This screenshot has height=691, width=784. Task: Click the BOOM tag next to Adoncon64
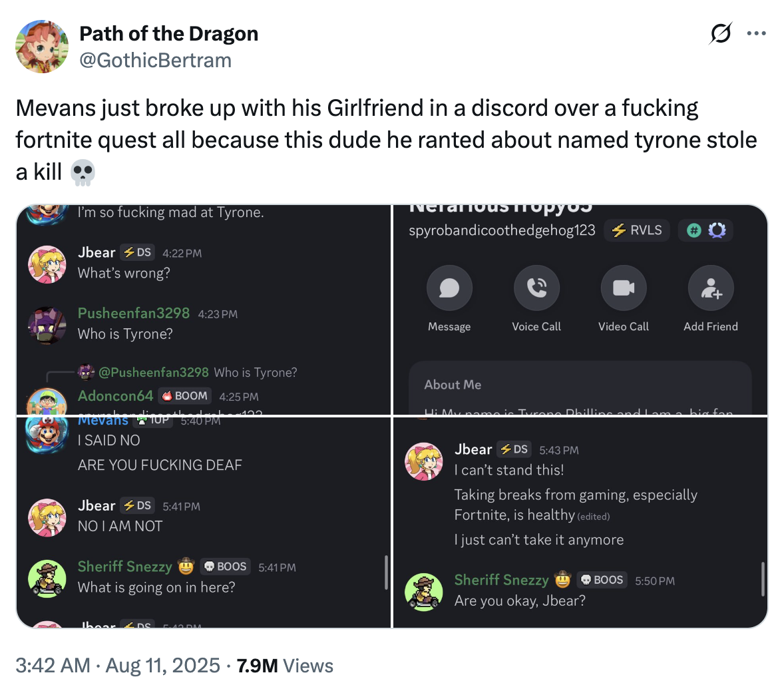pos(185,396)
